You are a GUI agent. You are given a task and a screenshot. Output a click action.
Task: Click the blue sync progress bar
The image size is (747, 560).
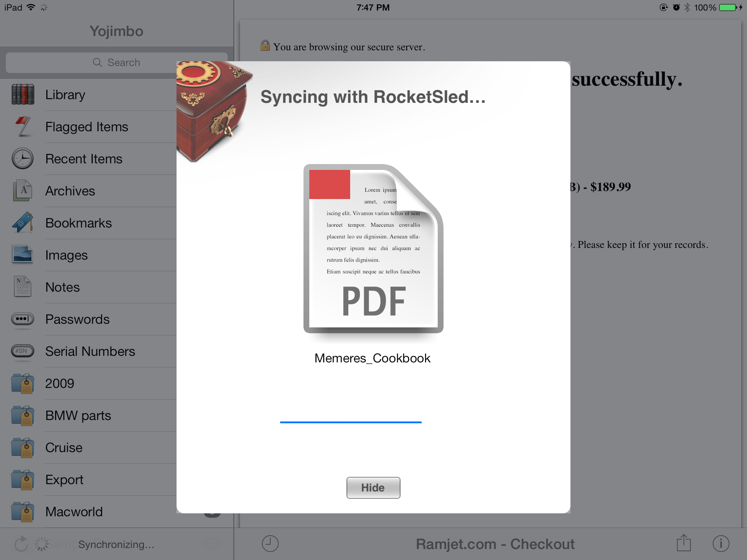click(x=351, y=422)
